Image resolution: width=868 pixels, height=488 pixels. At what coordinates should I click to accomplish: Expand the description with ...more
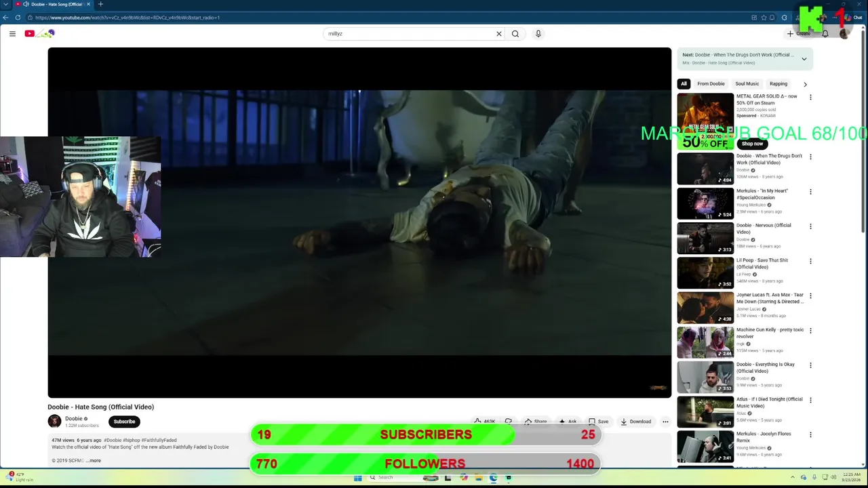[93, 460]
